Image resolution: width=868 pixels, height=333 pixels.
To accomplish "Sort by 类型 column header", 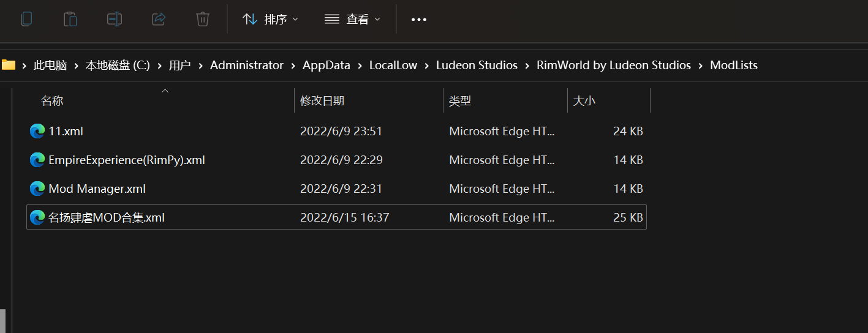I will click(460, 101).
